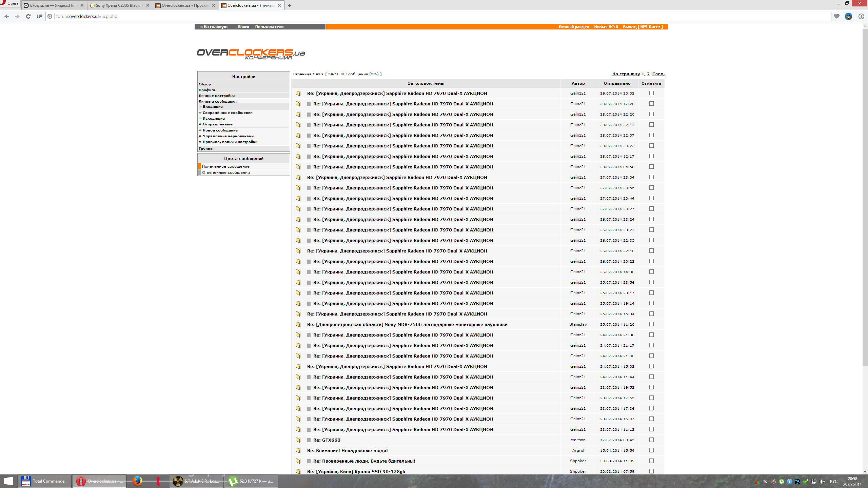Screen dimensions: 868x488
Task: Check the box for the 27.07.2014 20:27 message
Action: tap(651, 209)
